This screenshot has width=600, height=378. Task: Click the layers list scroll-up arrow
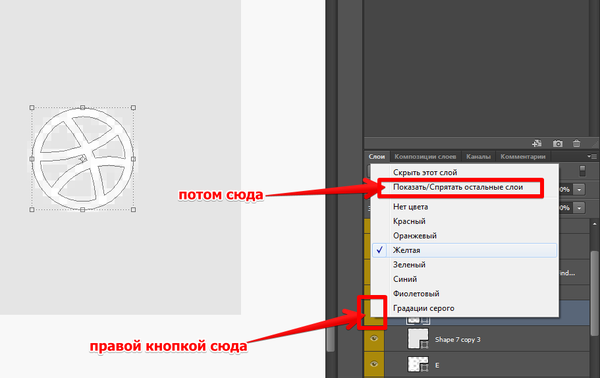(594, 224)
